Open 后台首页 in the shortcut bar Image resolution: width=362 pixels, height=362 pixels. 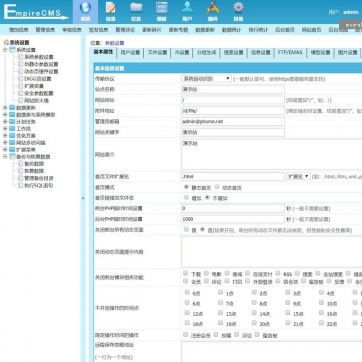285,30
